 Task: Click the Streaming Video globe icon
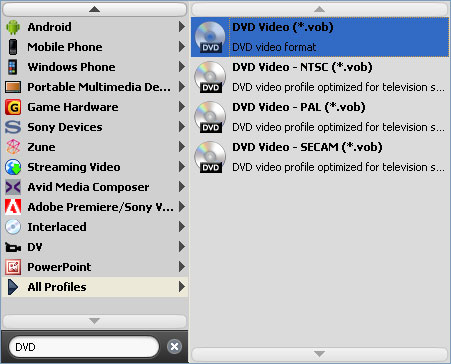(13, 167)
